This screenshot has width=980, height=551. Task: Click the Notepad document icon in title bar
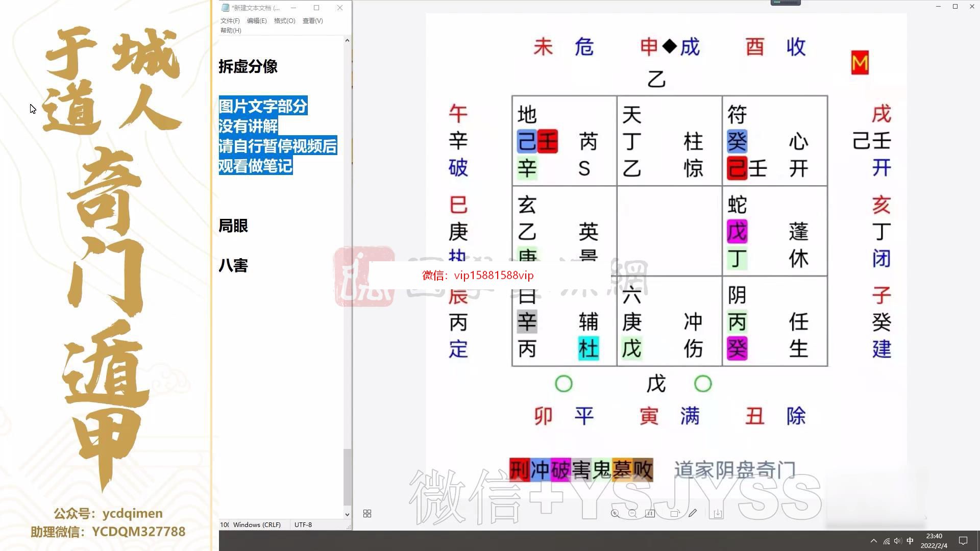[225, 8]
